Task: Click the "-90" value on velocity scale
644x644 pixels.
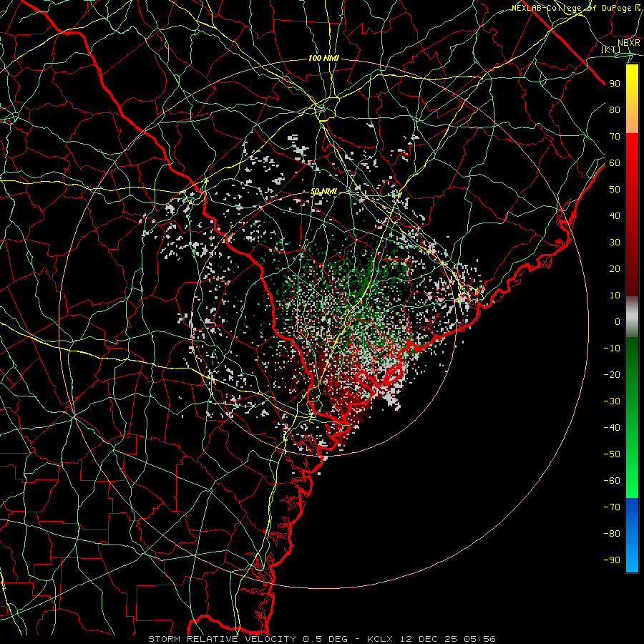Action: point(612,560)
